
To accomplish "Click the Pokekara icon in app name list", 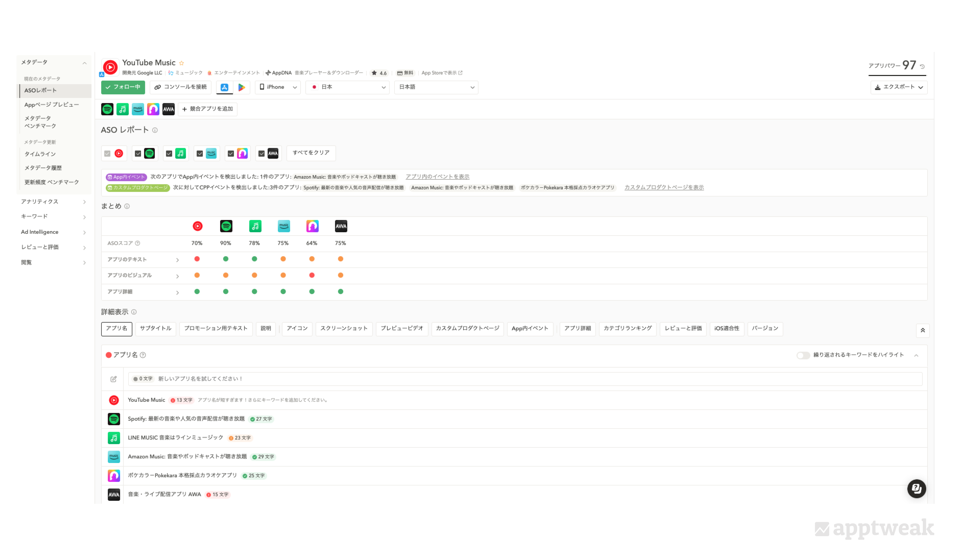I will (114, 476).
